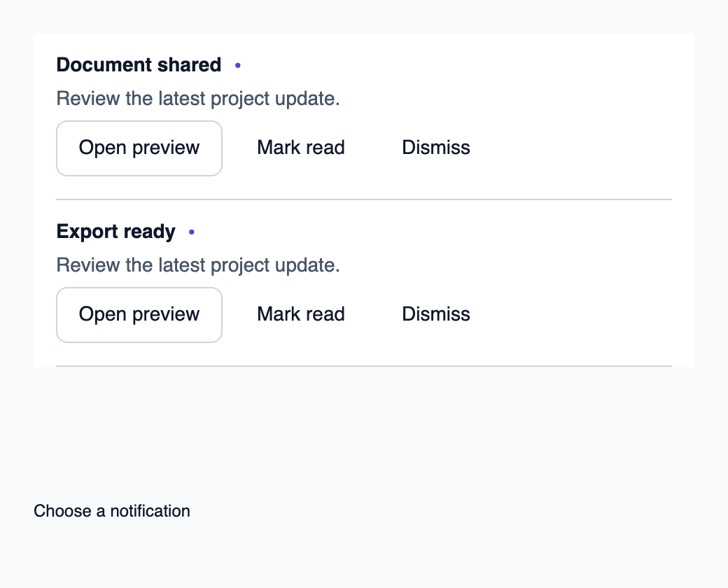Mark the Document shared notification read

[x=301, y=148]
